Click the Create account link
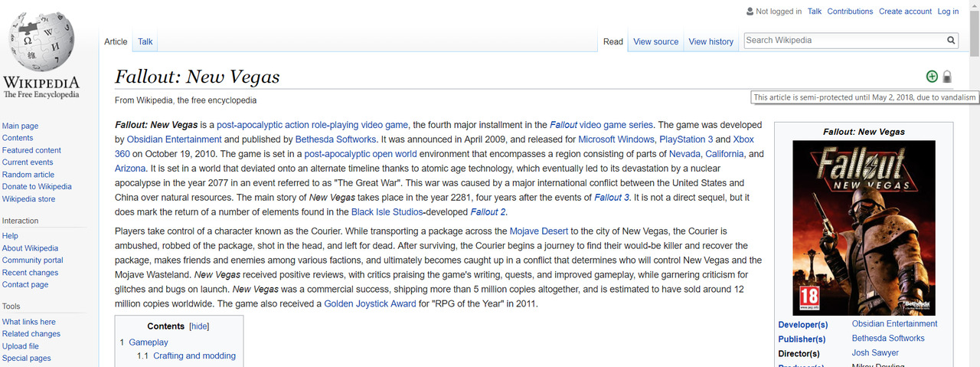Image resolution: width=980 pixels, height=367 pixels. (905, 11)
